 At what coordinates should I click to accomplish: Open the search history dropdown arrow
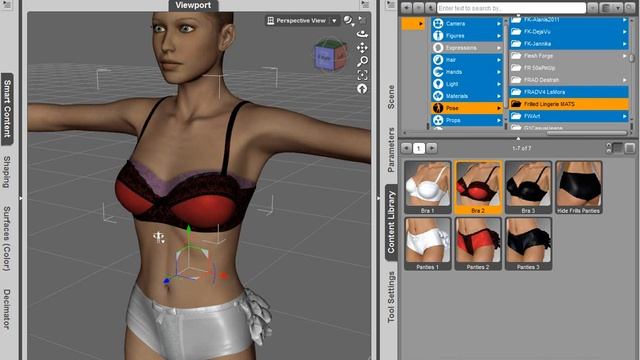593,8
